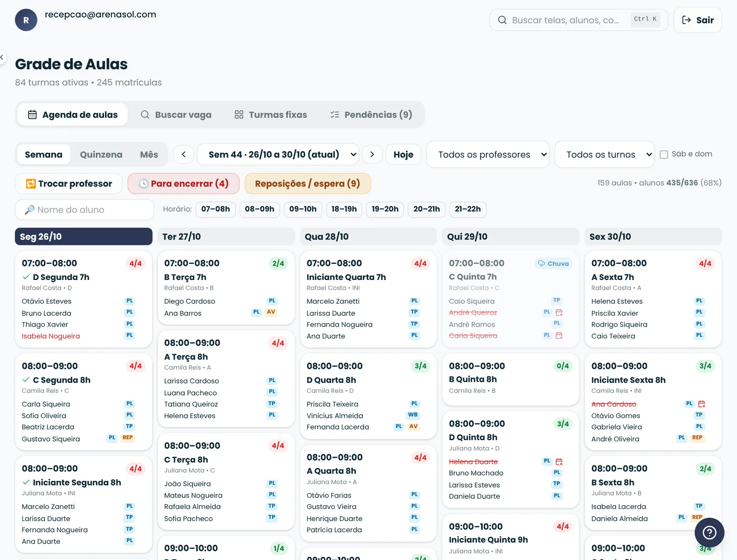Click Trocar professor button

(69, 184)
